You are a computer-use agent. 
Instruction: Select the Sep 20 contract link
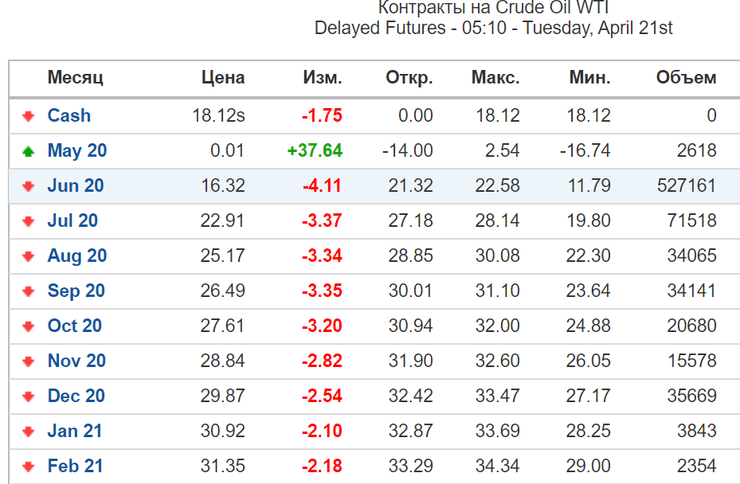click(x=76, y=291)
